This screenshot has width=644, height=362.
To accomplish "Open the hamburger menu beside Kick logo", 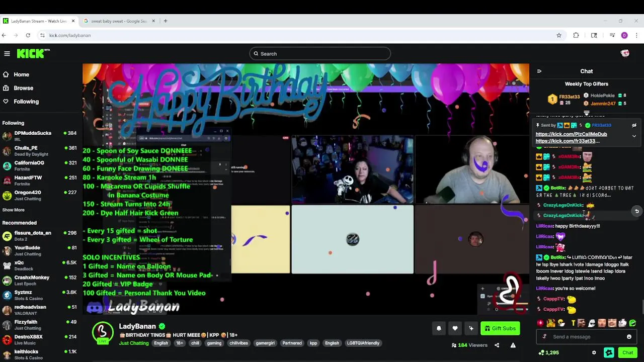I will [7, 53].
